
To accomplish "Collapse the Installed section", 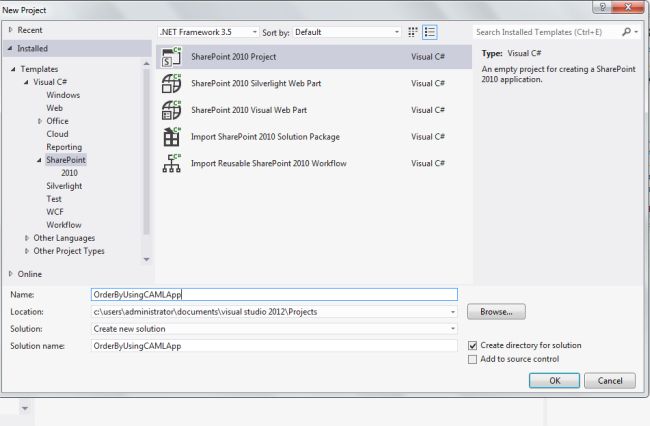I will [10, 48].
